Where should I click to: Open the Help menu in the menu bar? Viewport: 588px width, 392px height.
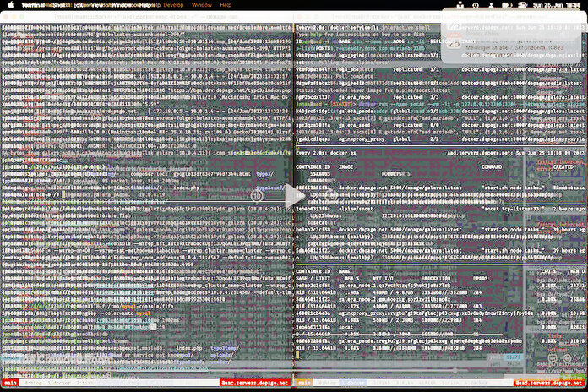point(226,5)
